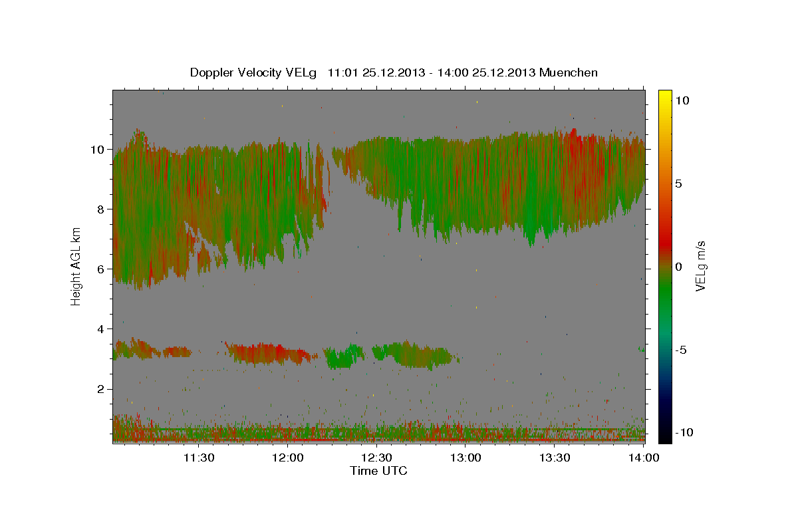
Task: Click the 12:00 time tick label
Action: click(287, 458)
